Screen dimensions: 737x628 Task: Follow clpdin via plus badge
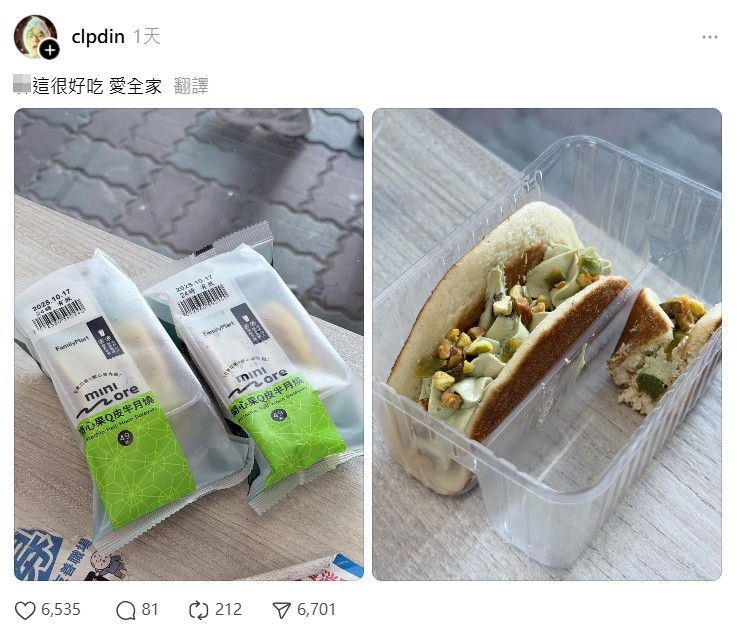pos(49,49)
